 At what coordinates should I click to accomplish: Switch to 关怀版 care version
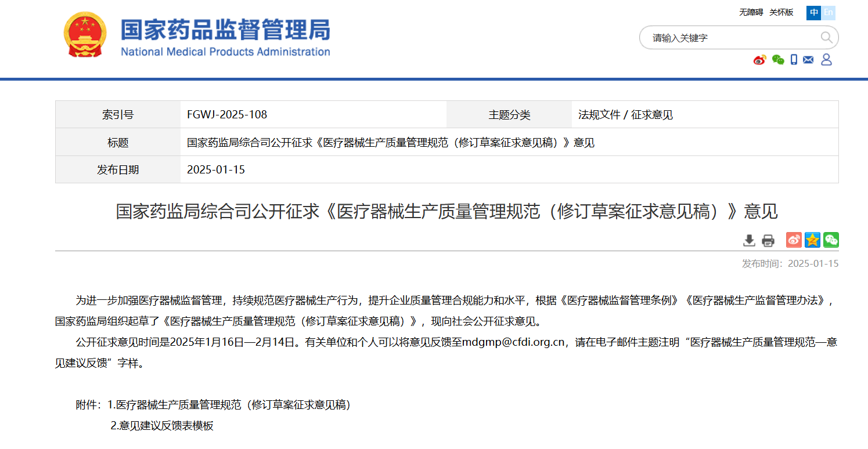[781, 13]
